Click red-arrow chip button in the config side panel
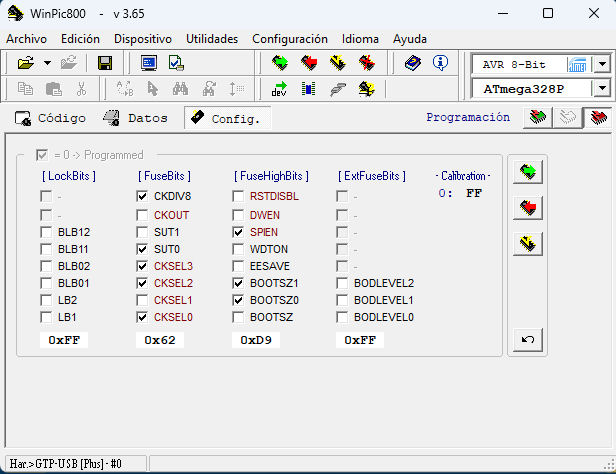 point(528,208)
